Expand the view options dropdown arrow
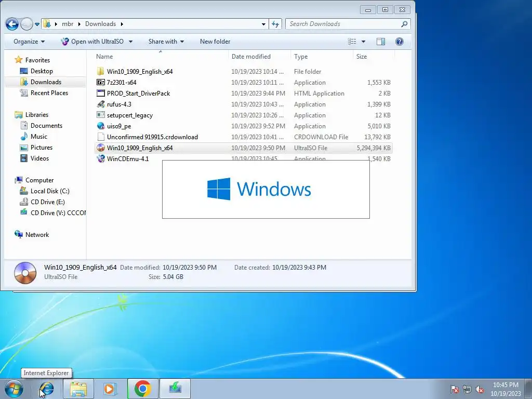The width and height of the screenshot is (532, 399). point(363,42)
